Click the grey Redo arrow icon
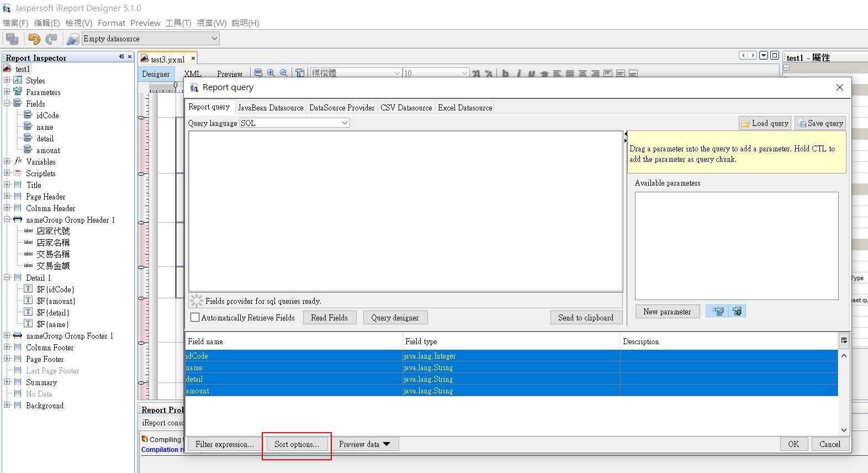This screenshot has width=868, height=473. point(51,39)
